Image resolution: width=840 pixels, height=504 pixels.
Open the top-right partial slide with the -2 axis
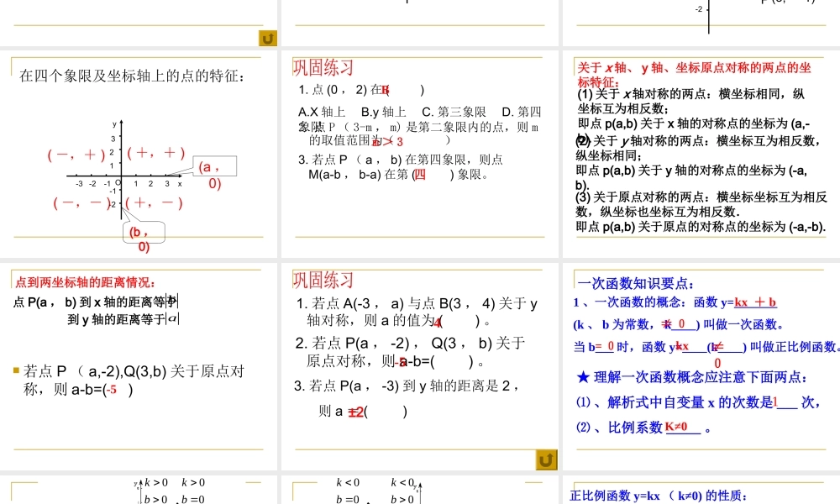point(701,23)
